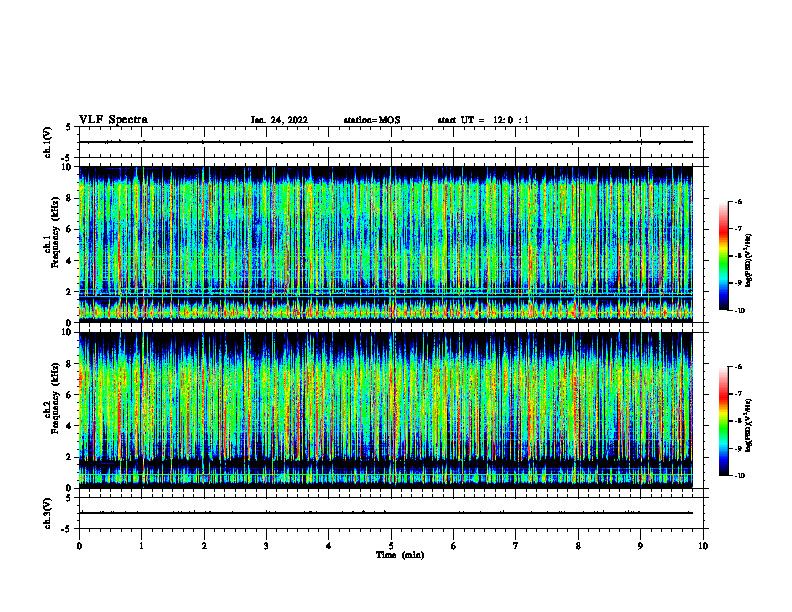Click the "-10" label on ch.1 color scale
The image size is (792, 612).
pyautogui.click(x=739, y=310)
